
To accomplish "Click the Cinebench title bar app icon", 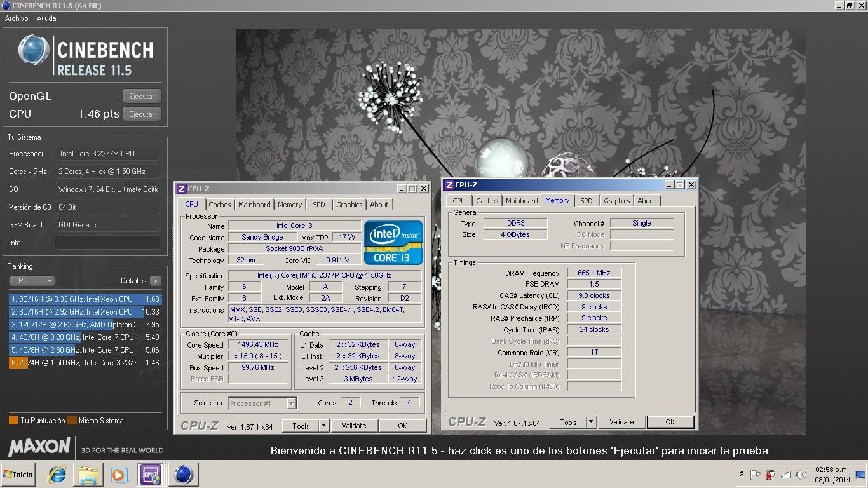I will point(6,6).
